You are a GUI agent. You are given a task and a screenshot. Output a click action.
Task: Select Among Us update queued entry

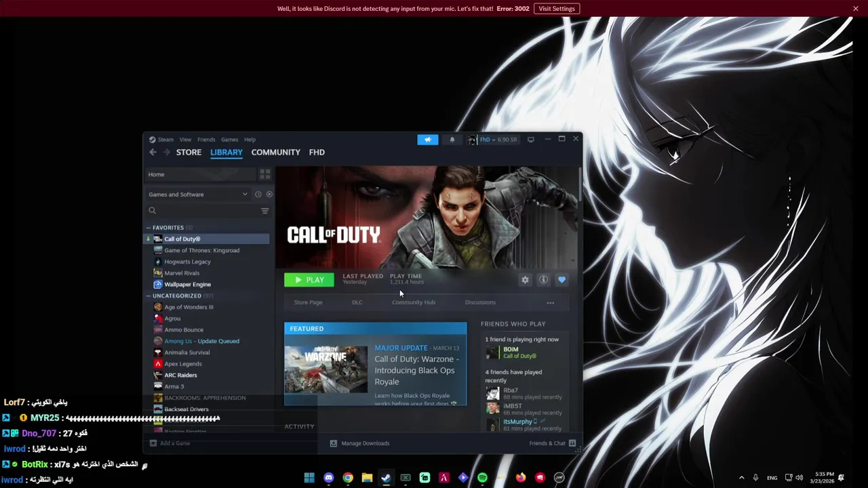click(x=201, y=342)
